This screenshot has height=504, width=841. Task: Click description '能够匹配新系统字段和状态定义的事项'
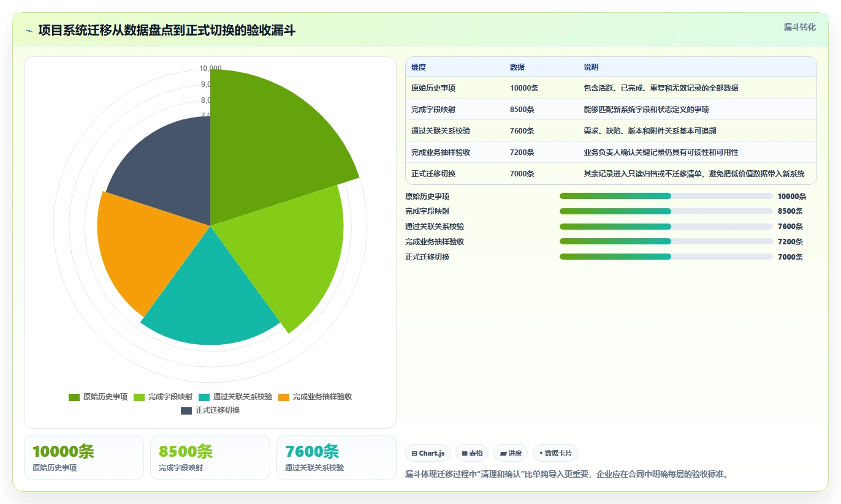click(646, 110)
